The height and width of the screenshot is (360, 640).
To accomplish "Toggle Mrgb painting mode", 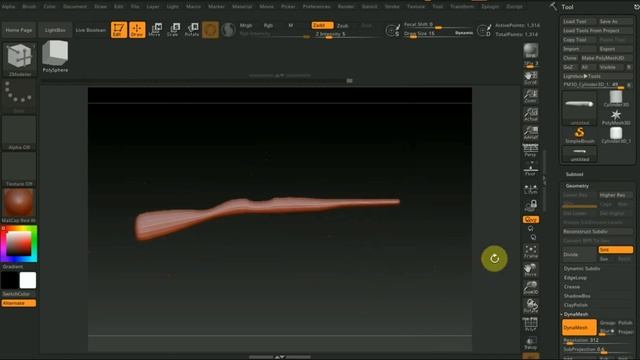I will coord(246,25).
